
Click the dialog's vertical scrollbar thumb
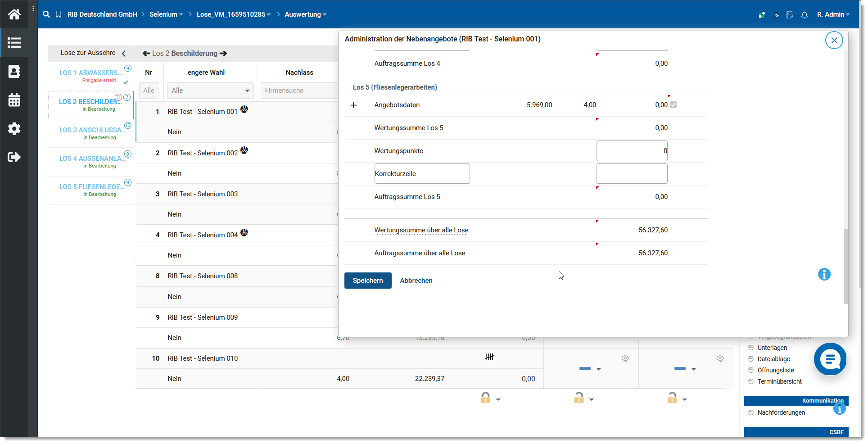tap(845, 266)
